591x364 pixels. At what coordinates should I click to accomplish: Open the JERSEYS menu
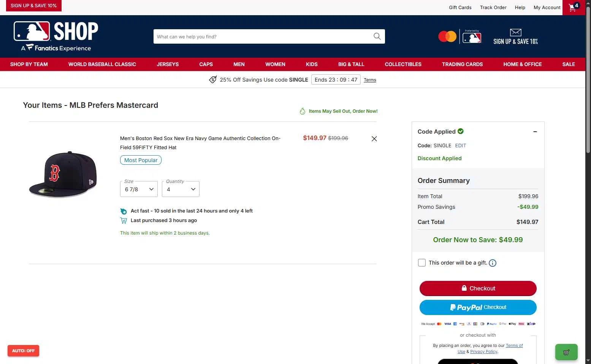tap(168, 65)
